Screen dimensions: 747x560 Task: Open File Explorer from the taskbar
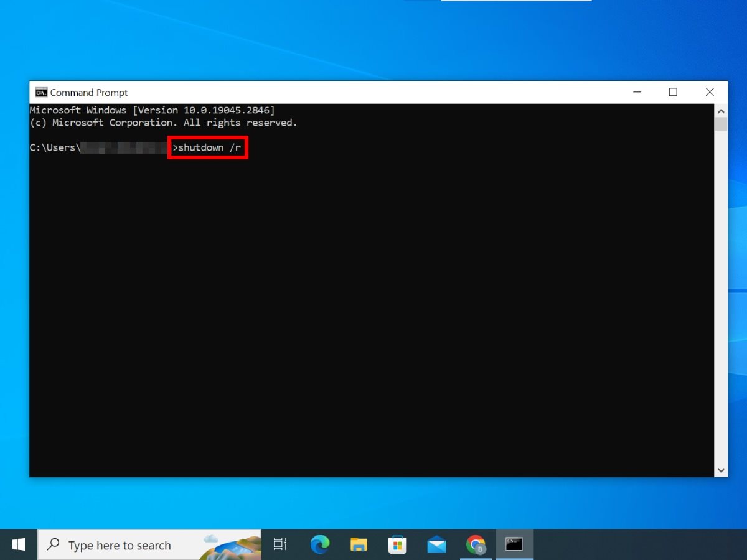tap(359, 545)
